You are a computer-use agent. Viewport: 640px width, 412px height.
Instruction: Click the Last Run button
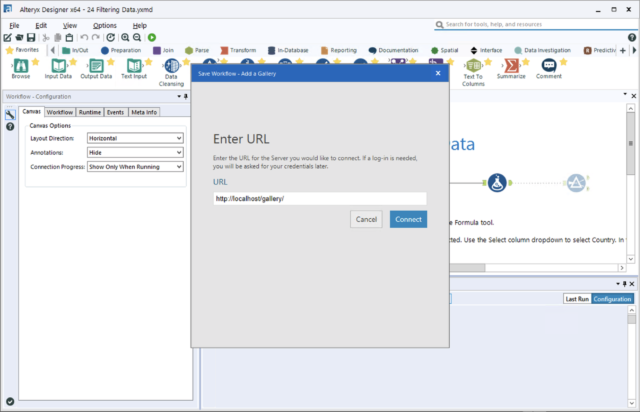coord(577,299)
